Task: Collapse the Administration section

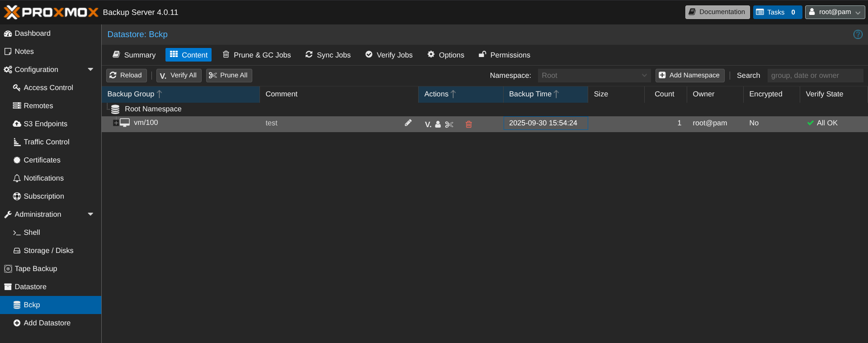Action: point(90,214)
